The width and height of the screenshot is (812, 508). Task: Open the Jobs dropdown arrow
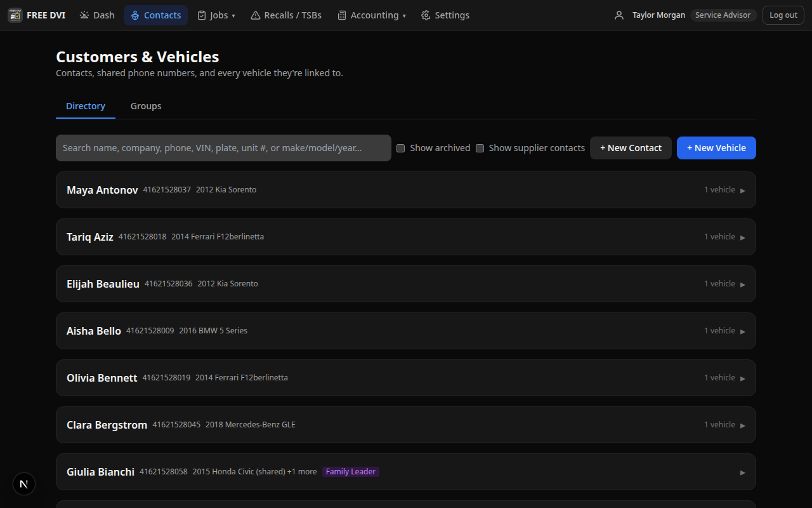tap(233, 16)
